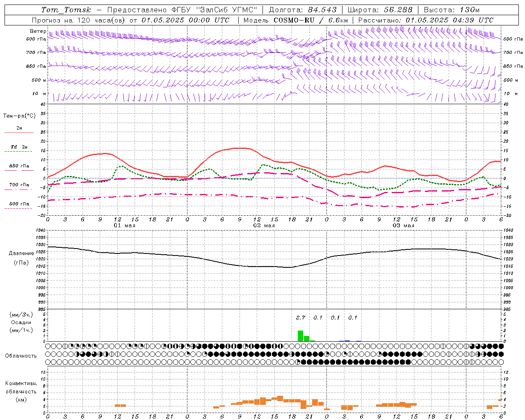Select the text Предоставлено ФГБУ "ЗапСиб УГМС"
525x420 pixels.
pos(182,10)
